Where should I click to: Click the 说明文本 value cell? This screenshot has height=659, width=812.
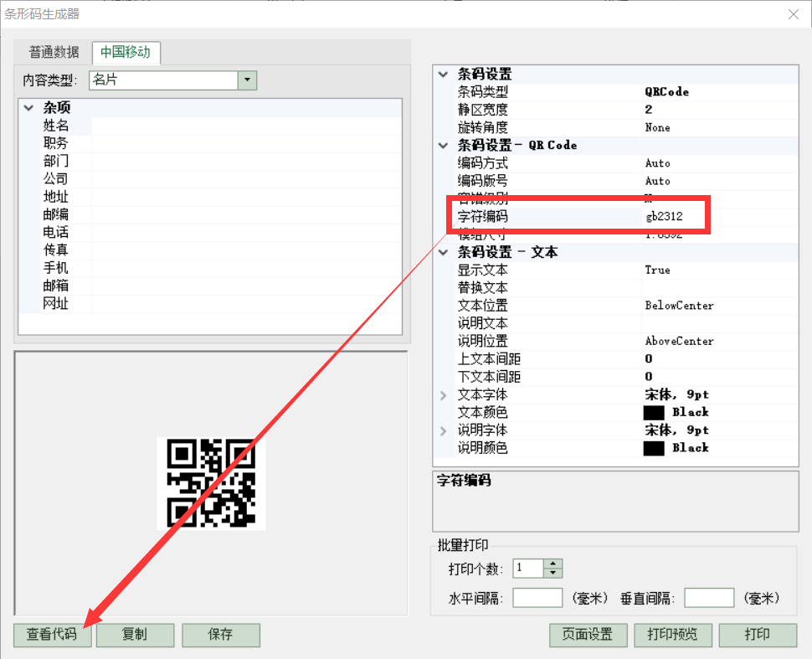pyautogui.click(x=720, y=323)
